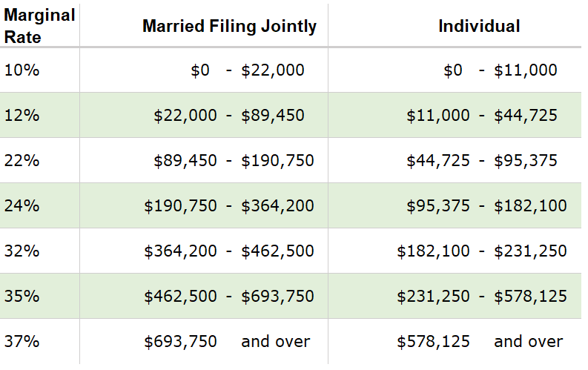This screenshot has width=588, height=370.
Task: Select the 32% marginal rate cell
Action: (x=21, y=251)
